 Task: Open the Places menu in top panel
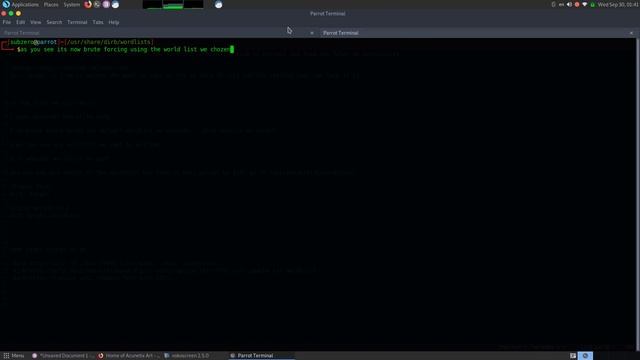(x=51, y=4)
